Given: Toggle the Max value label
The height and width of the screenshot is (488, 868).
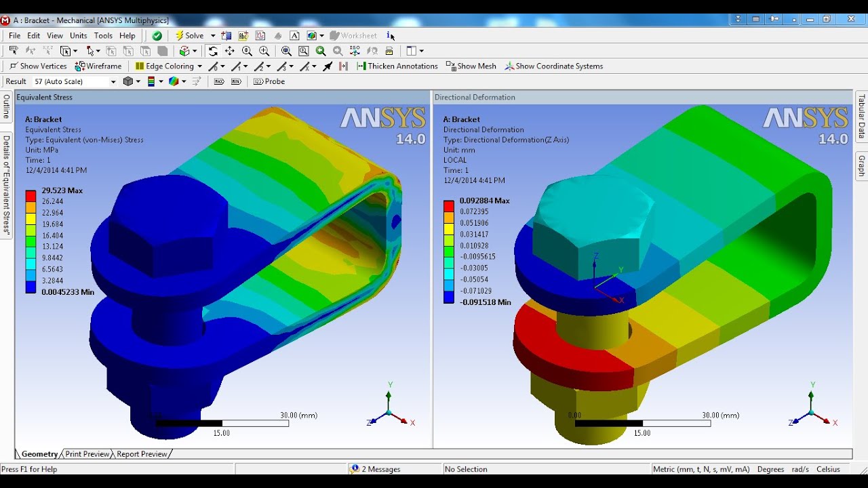Looking at the screenshot, I should coord(219,81).
